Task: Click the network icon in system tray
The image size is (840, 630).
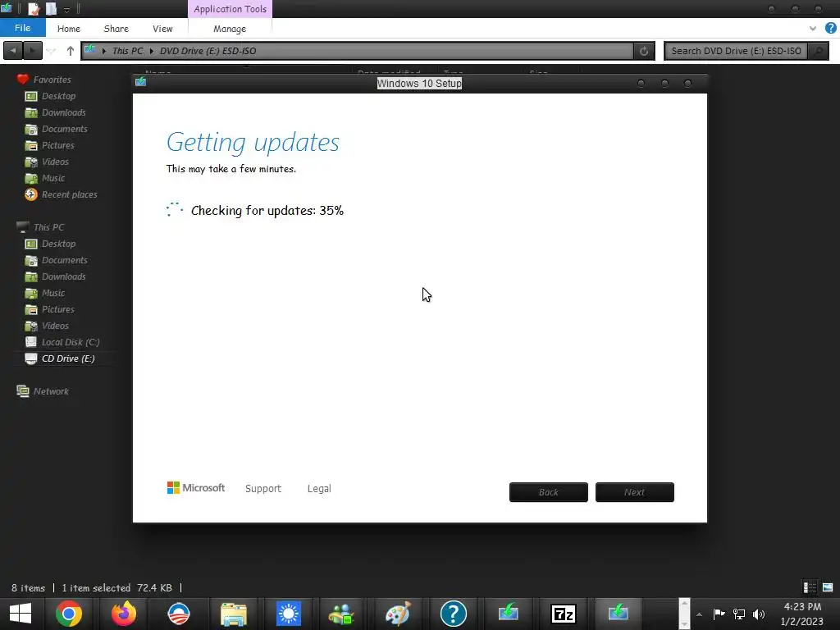Action: (739, 614)
